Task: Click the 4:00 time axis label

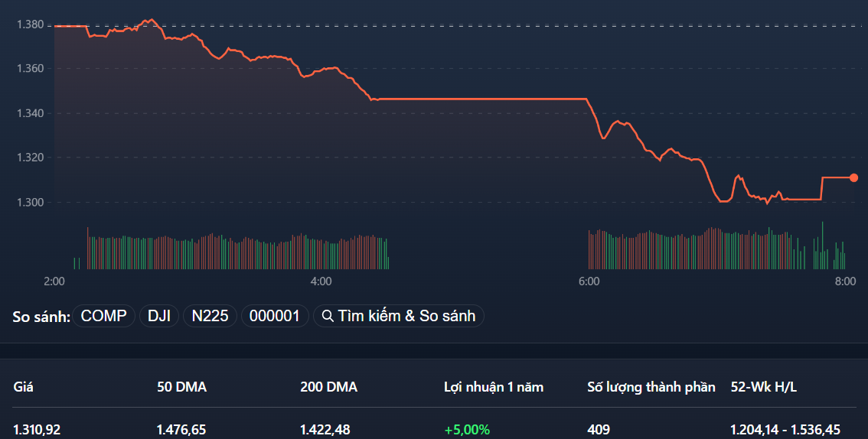Action: (x=321, y=281)
